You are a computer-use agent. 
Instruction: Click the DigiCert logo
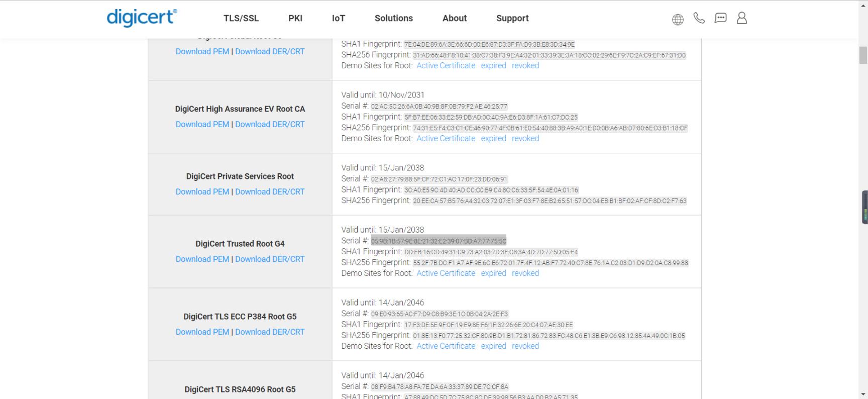(142, 18)
